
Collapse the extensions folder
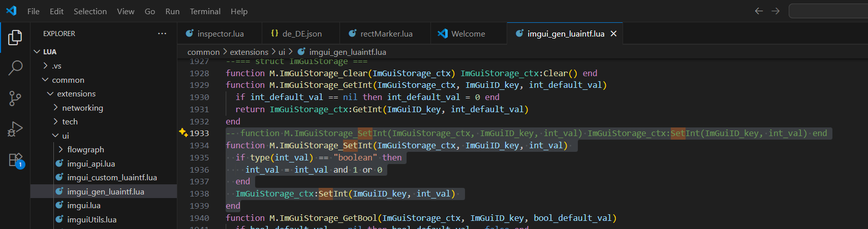(x=76, y=94)
